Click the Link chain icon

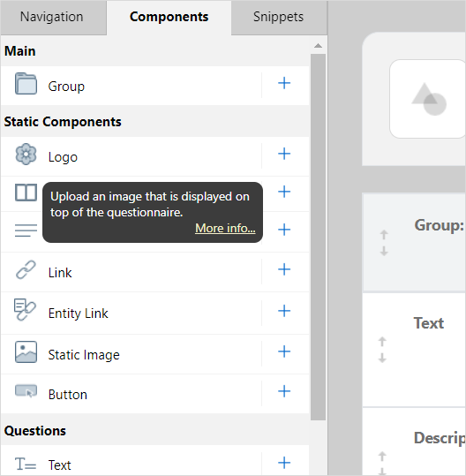[x=26, y=269]
